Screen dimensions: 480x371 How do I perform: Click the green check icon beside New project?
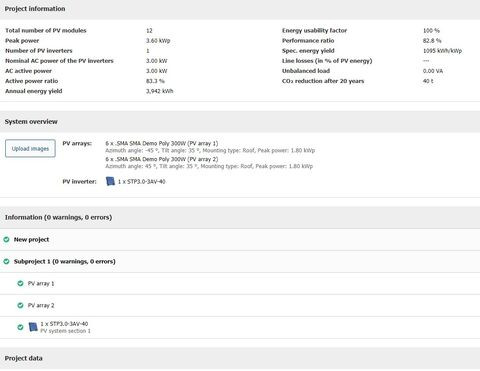(x=6, y=239)
